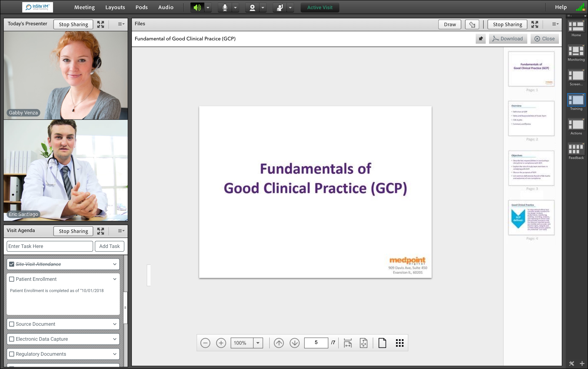Uncheck the Site Visit Attendance checkbox
588x369 pixels.
click(11, 264)
